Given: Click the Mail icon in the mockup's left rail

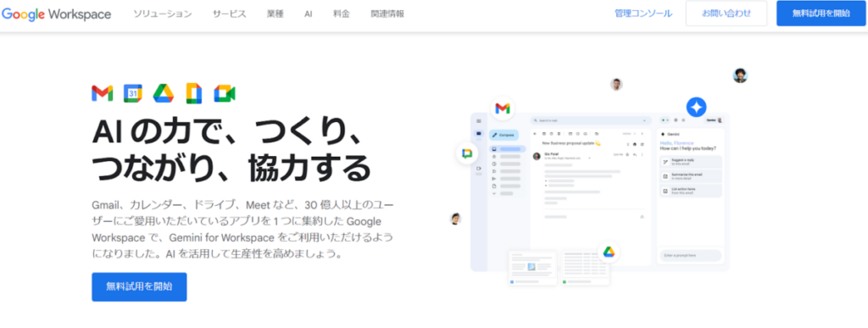Looking at the screenshot, I should pyautogui.click(x=479, y=133).
